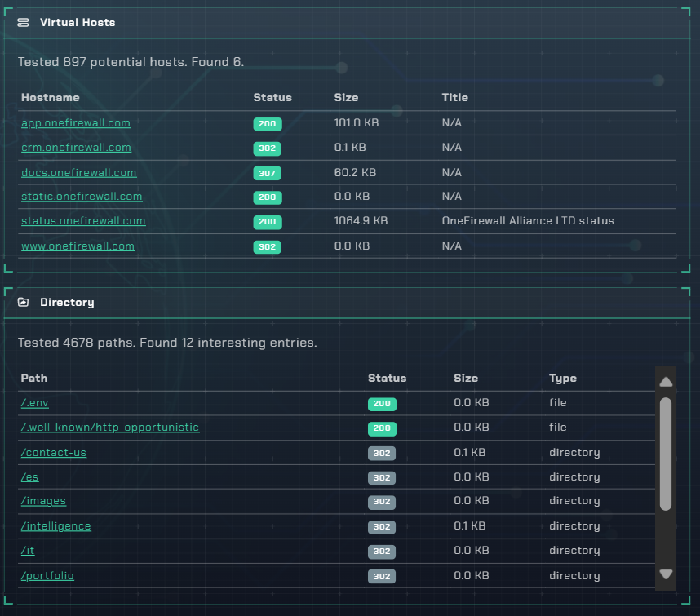Click the directory list scrollbar thumb

(x=666, y=454)
